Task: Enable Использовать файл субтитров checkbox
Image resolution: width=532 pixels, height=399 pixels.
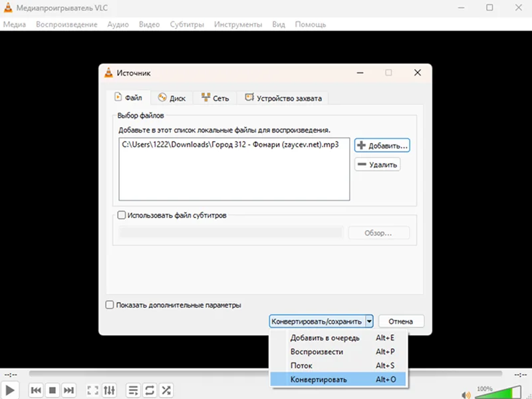Action: tap(122, 215)
